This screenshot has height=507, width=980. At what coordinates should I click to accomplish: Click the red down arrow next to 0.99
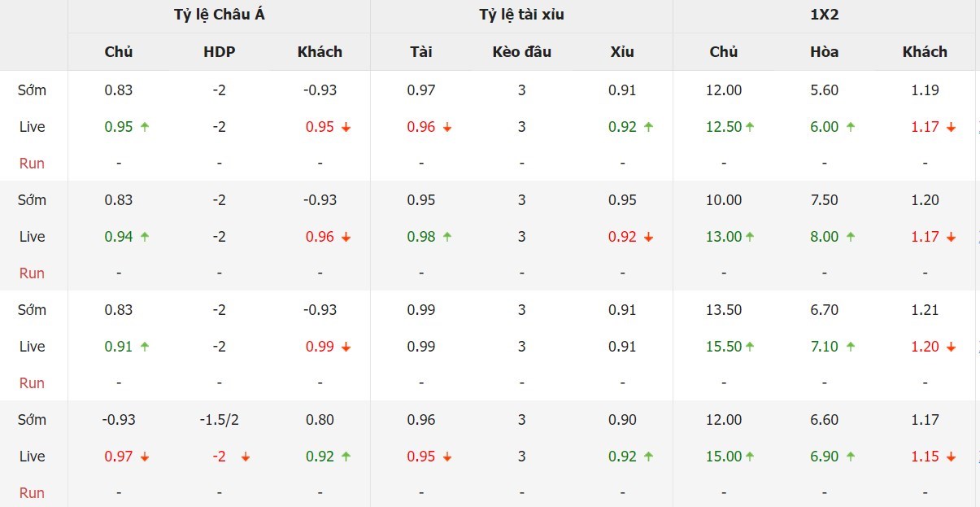346,347
